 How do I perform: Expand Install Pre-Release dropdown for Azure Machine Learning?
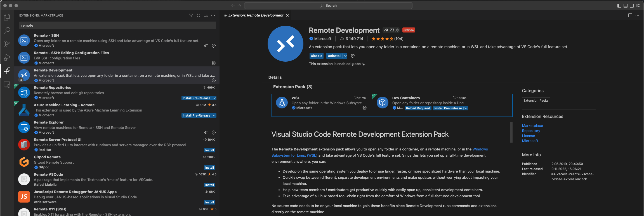[x=214, y=115]
